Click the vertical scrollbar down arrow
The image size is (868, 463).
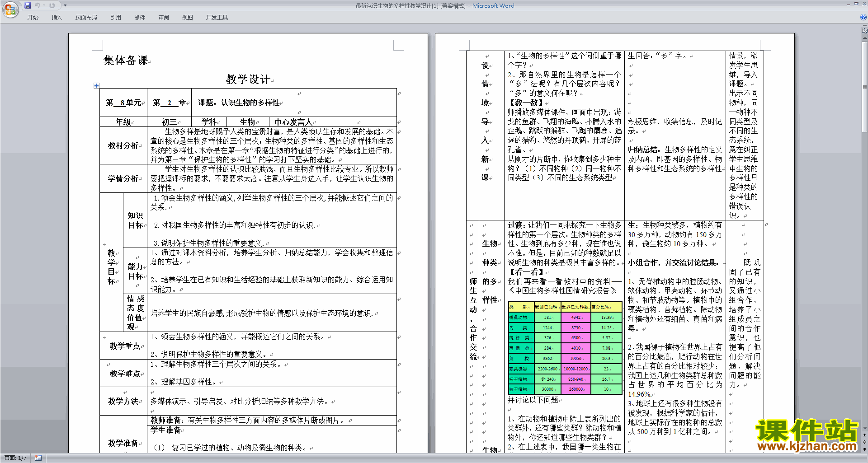point(864,428)
